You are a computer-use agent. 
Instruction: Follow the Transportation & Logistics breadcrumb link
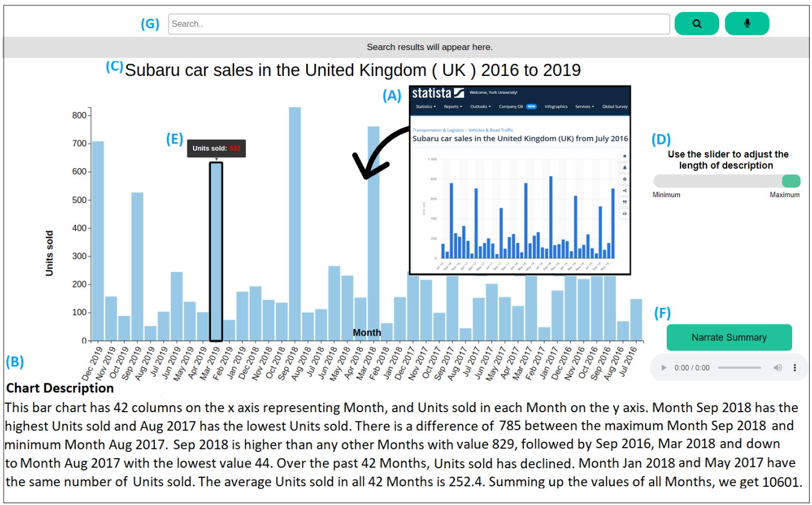pos(438,130)
